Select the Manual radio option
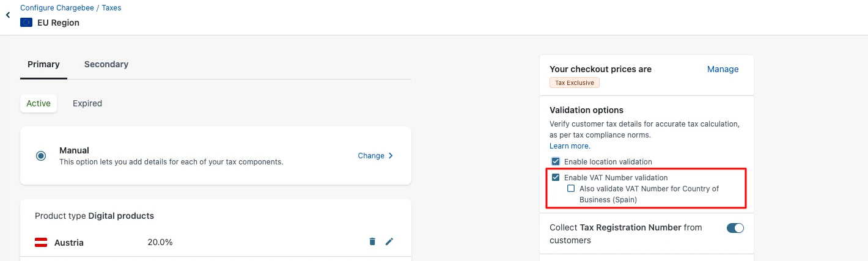This screenshot has height=261, width=868. point(41,156)
